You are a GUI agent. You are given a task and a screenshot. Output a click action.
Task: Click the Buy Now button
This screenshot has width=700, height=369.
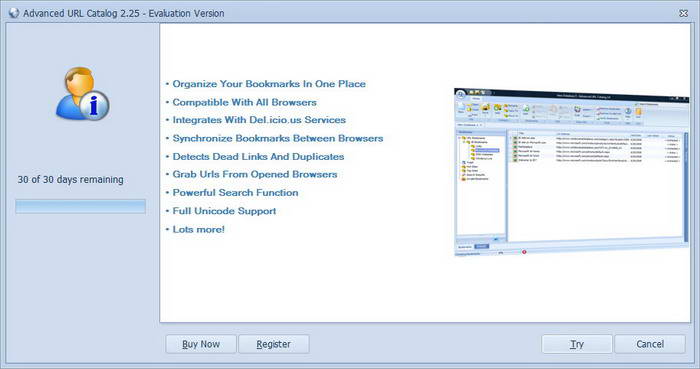point(201,344)
